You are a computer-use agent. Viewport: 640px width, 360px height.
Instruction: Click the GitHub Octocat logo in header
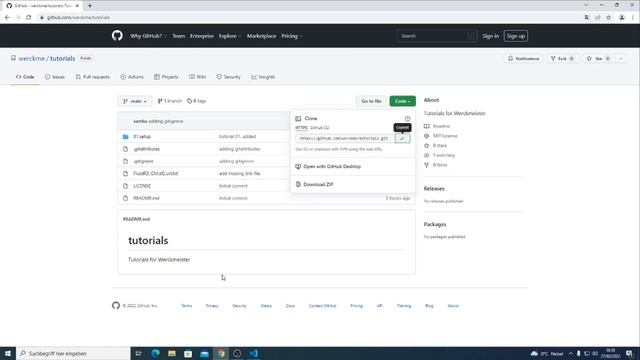point(117,36)
